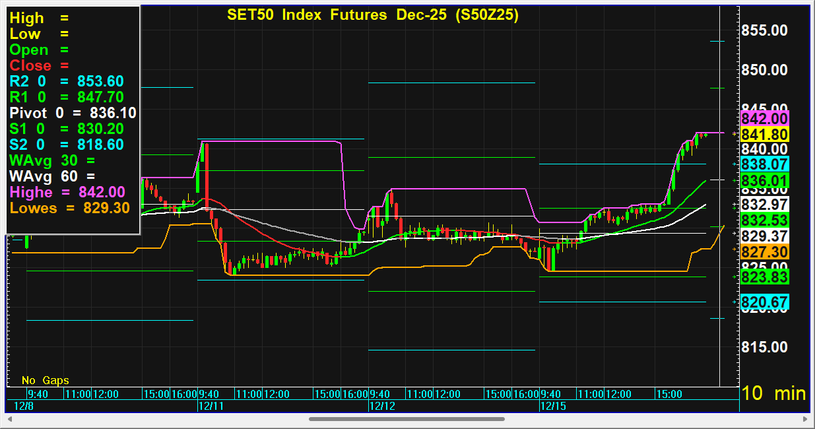This screenshot has height=429, width=815.
Task: Click the S2 0 = 818.60 legend entry
Action: pyautogui.click(x=66, y=144)
